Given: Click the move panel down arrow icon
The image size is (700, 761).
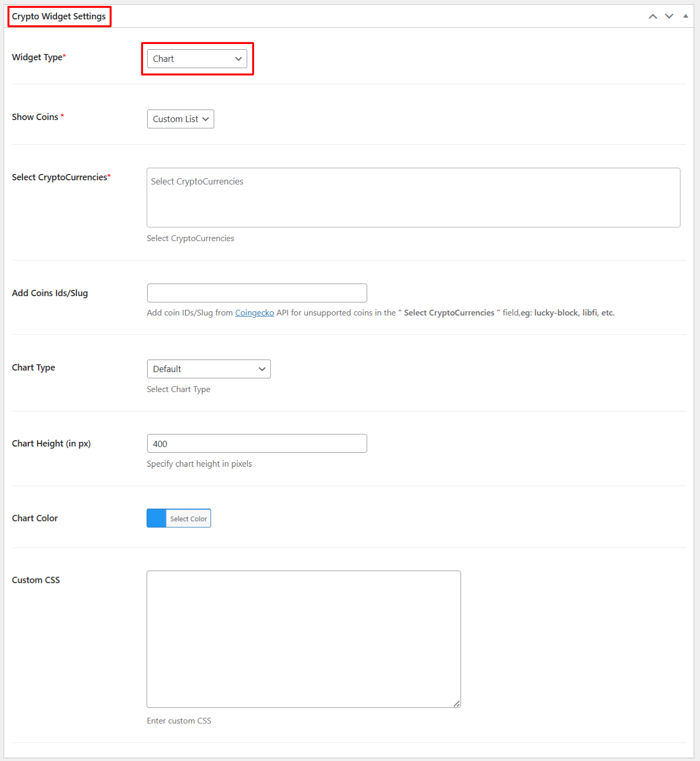Looking at the screenshot, I should (669, 16).
